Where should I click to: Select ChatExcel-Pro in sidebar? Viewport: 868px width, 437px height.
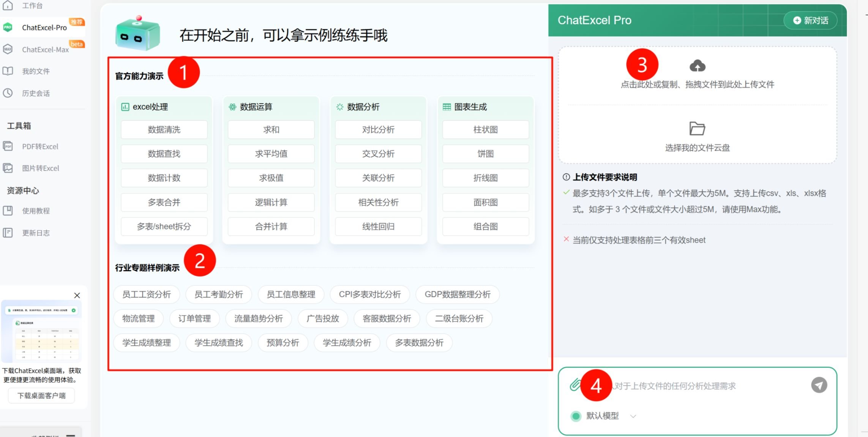click(43, 27)
